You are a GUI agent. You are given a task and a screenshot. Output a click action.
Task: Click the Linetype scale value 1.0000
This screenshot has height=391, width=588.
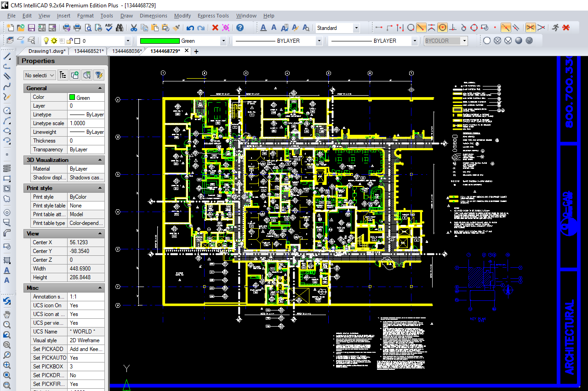[86, 123]
